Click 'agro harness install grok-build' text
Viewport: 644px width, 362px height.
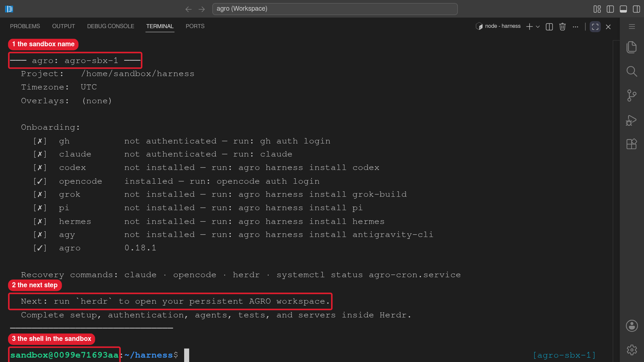click(x=322, y=194)
